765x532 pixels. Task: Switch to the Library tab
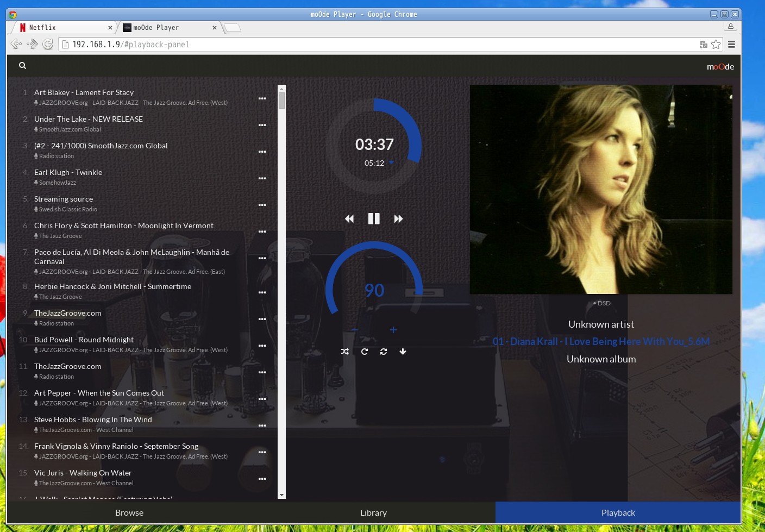pos(373,512)
